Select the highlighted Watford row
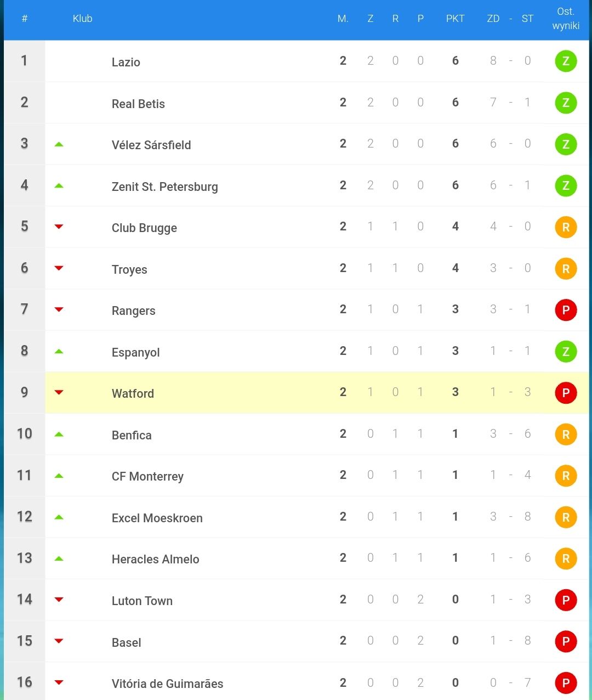Image resolution: width=592 pixels, height=700 pixels. (296, 392)
